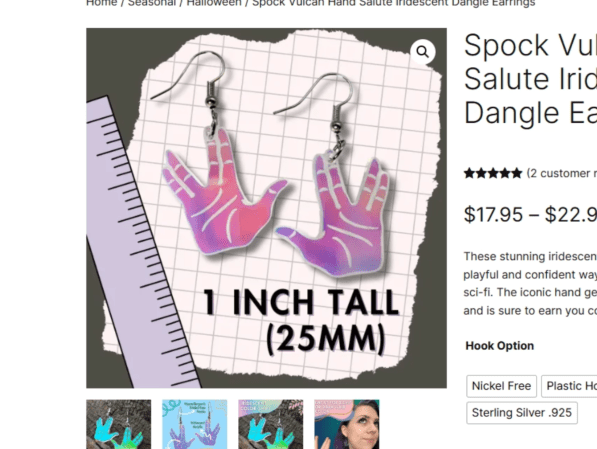Click the magnifier zoom icon on product image

click(x=423, y=51)
